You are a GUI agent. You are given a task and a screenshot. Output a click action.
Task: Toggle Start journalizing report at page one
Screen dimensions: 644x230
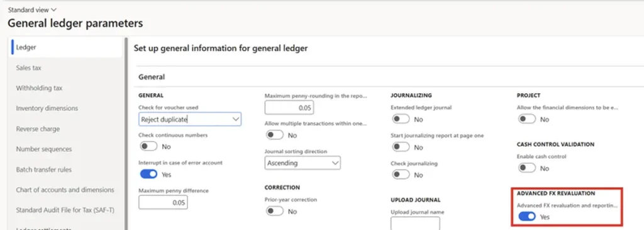point(401,147)
